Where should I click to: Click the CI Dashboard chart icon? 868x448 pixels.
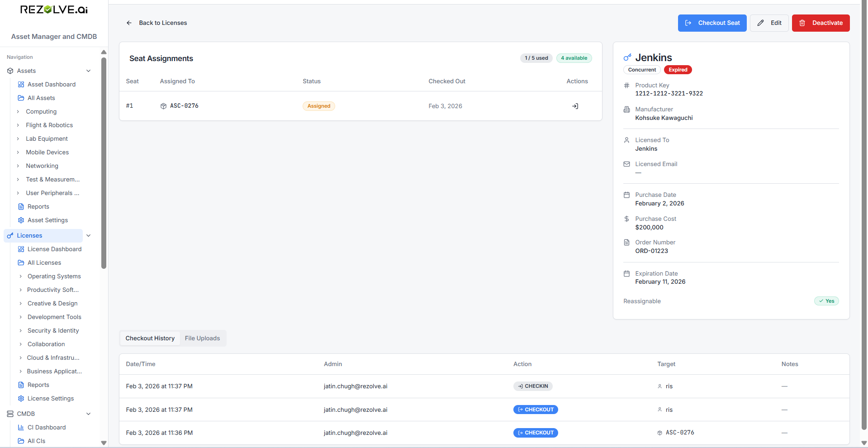(x=21, y=428)
